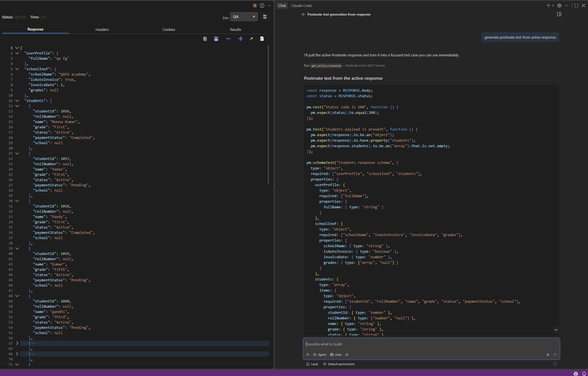Save the response with the floppy icon

[x=216, y=39]
